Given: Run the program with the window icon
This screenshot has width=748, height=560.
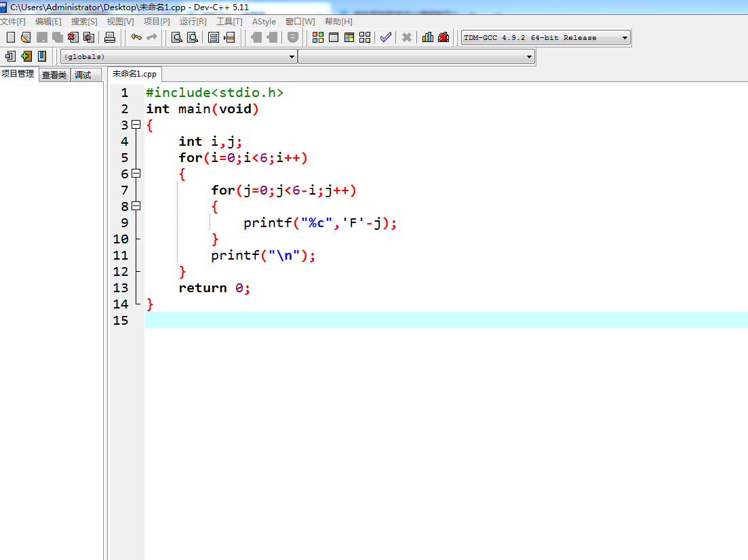Looking at the screenshot, I should (334, 37).
